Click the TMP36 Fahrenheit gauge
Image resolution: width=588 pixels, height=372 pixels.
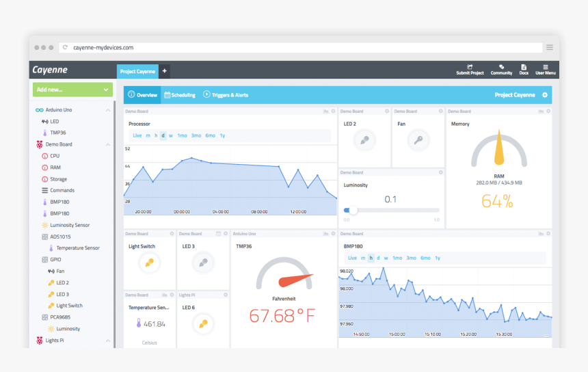[x=284, y=273]
